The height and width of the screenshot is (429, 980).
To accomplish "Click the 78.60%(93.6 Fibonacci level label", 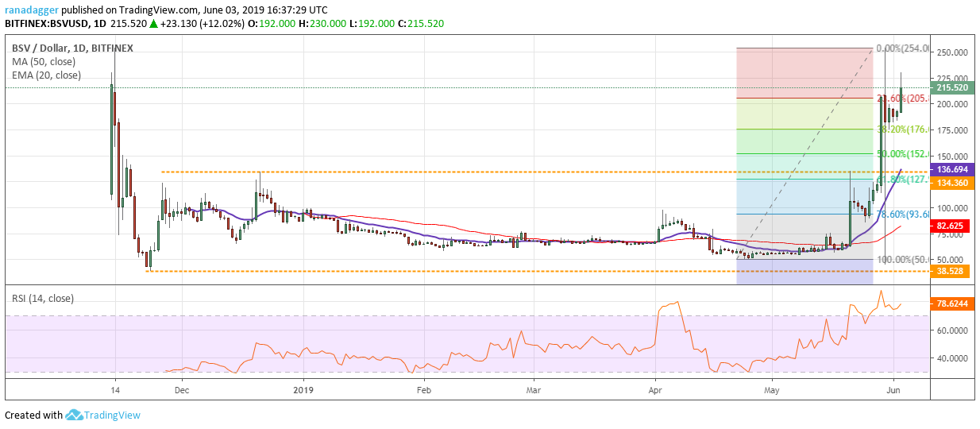I will pos(902,214).
